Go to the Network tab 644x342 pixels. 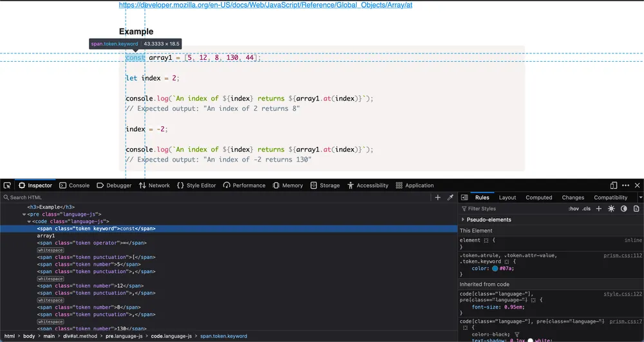coord(155,185)
